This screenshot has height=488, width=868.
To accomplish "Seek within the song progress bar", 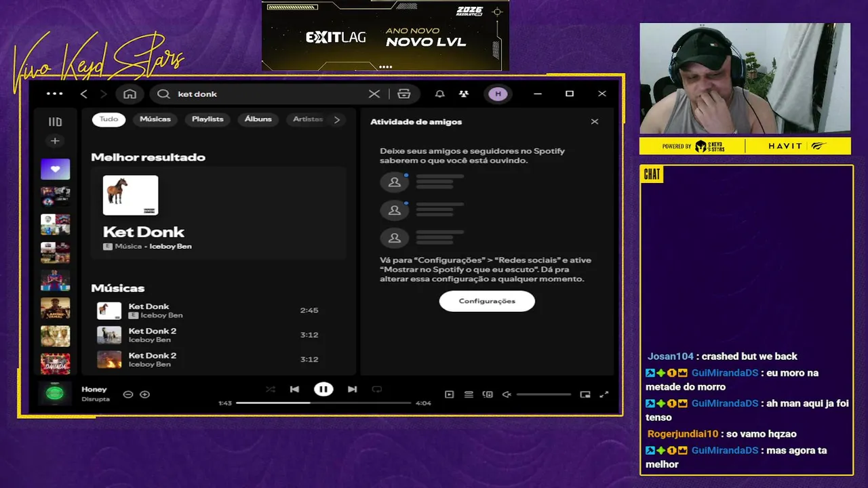I will pyautogui.click(x=323, y=403).
